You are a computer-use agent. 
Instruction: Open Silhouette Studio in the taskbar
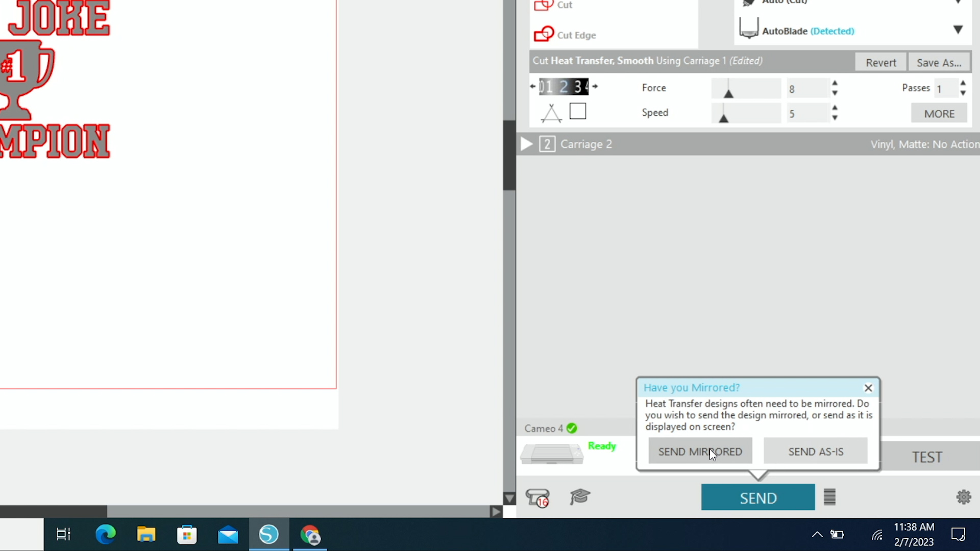(x=268, y=535)
